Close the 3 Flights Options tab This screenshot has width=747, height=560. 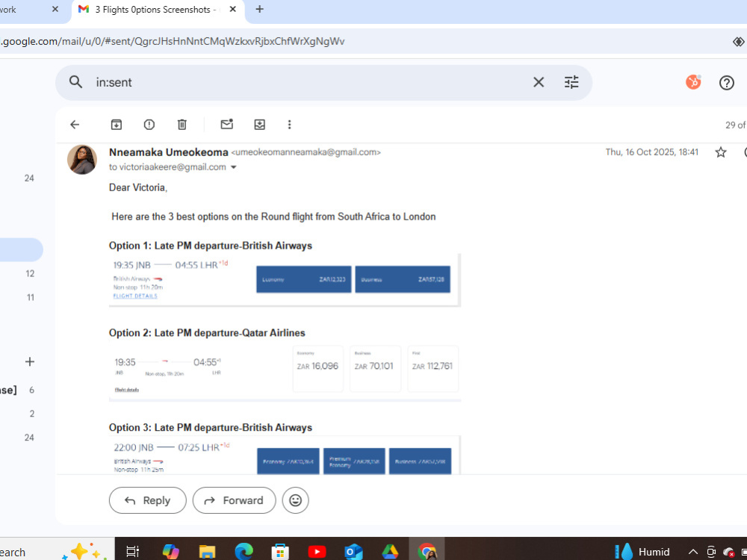click(x=233, y=9)
